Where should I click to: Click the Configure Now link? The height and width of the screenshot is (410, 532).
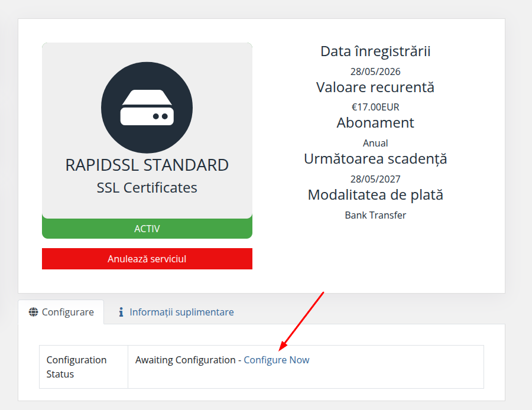pyautogui.click(x=277, y=360)
